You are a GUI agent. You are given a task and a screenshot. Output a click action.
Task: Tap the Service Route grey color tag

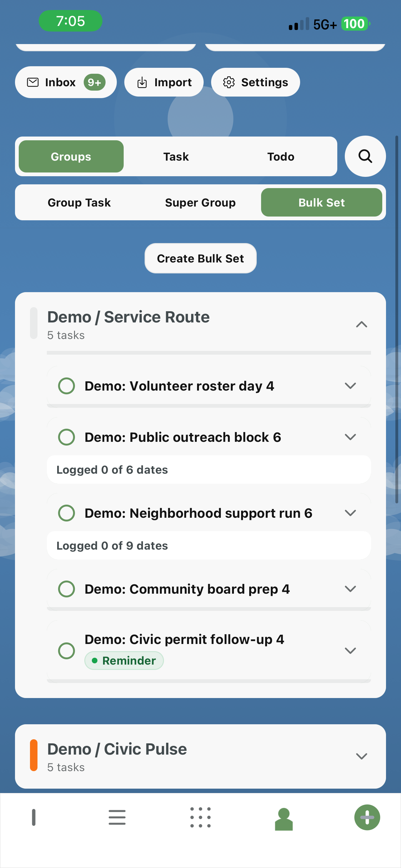[x=34, y=323]
